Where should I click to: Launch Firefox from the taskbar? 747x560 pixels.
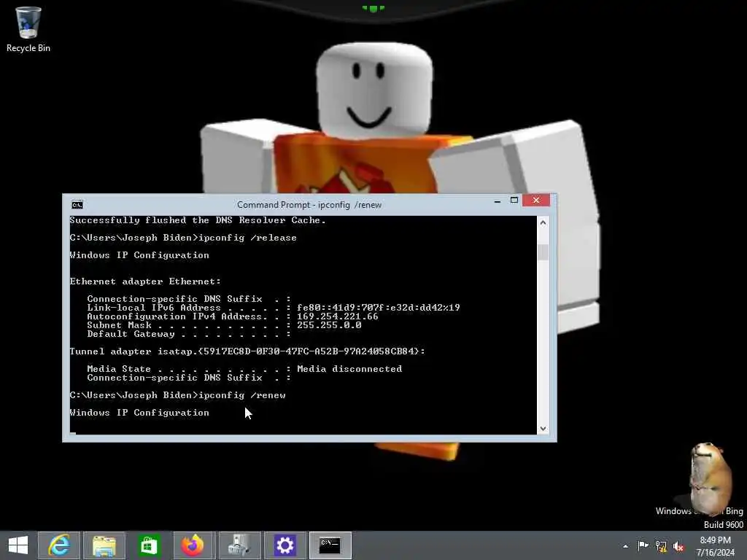click(193, 545)
